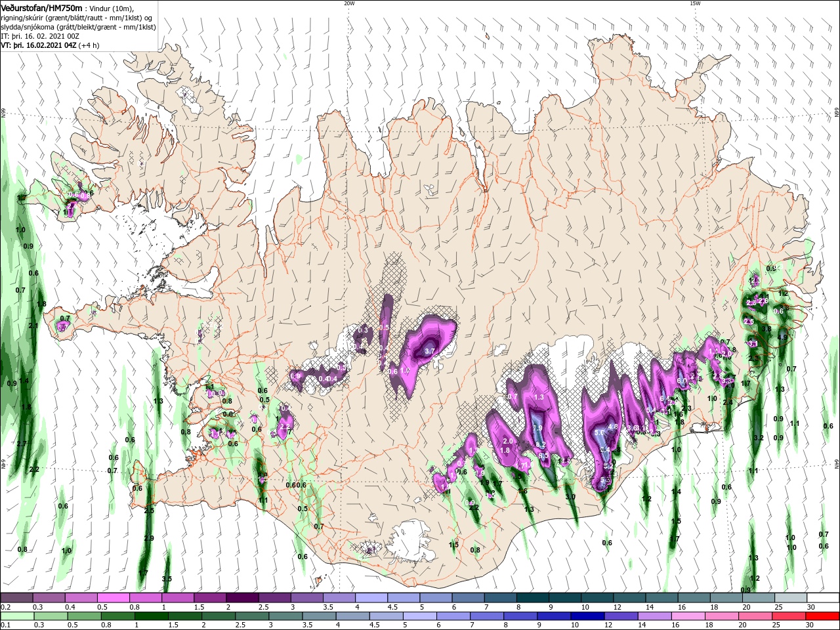The height and width of the screenshot is (630, 840).
Task: Pick the dark teal 8 swatch in the upper legend
Action: tap(532, 598)
